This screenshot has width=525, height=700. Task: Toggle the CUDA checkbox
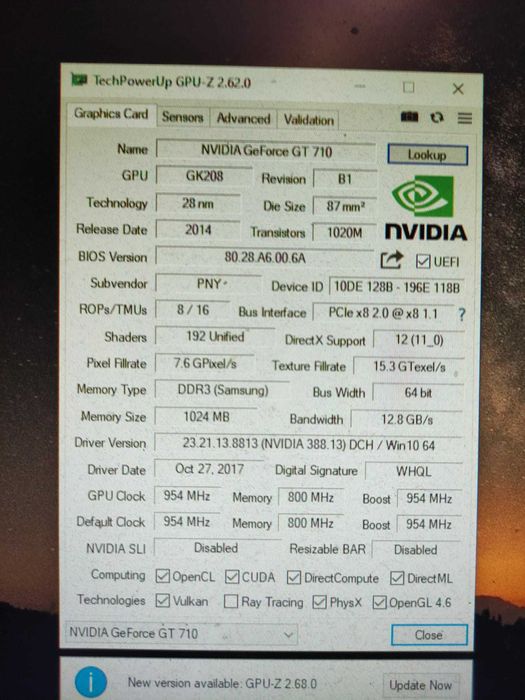pos(232,577)
